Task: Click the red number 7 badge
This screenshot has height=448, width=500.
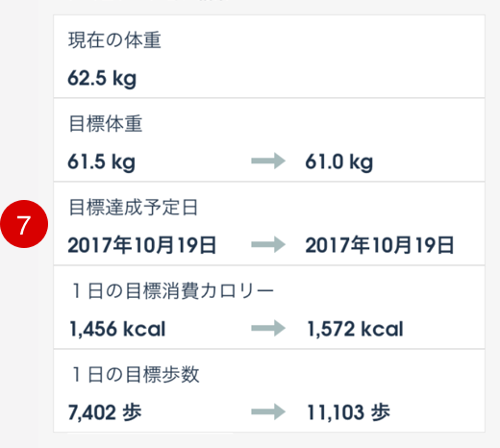Action: click(x=24, y=224)
